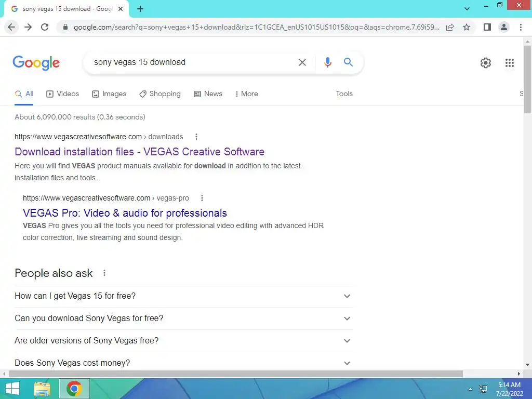Open VEGAS Pro: Video & audio link
Viewport: 532px width, 399px height.
coord(125,213)
